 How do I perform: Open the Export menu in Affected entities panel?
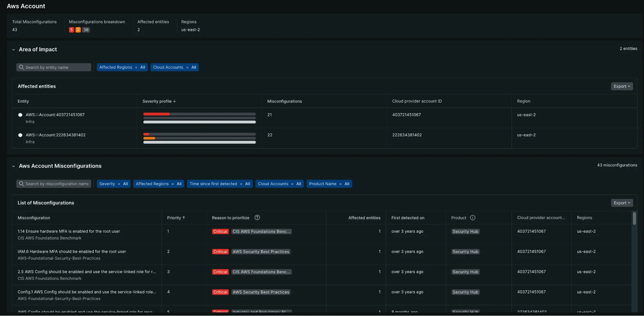(x=621, y=86)
